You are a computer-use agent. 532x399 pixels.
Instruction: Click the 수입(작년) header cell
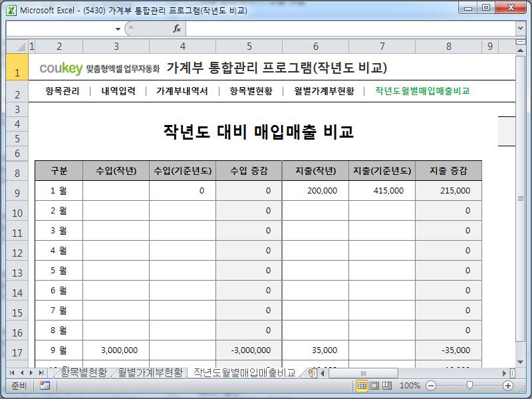click(x=116, y=171)
